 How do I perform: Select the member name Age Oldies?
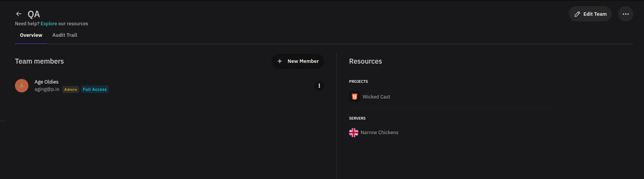(46, 82)
